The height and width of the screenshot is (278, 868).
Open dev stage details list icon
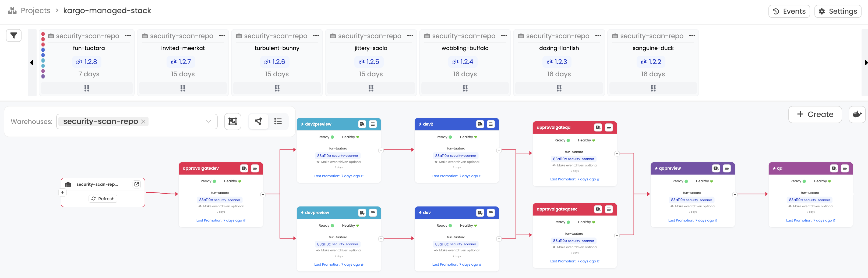pos(491,213)
